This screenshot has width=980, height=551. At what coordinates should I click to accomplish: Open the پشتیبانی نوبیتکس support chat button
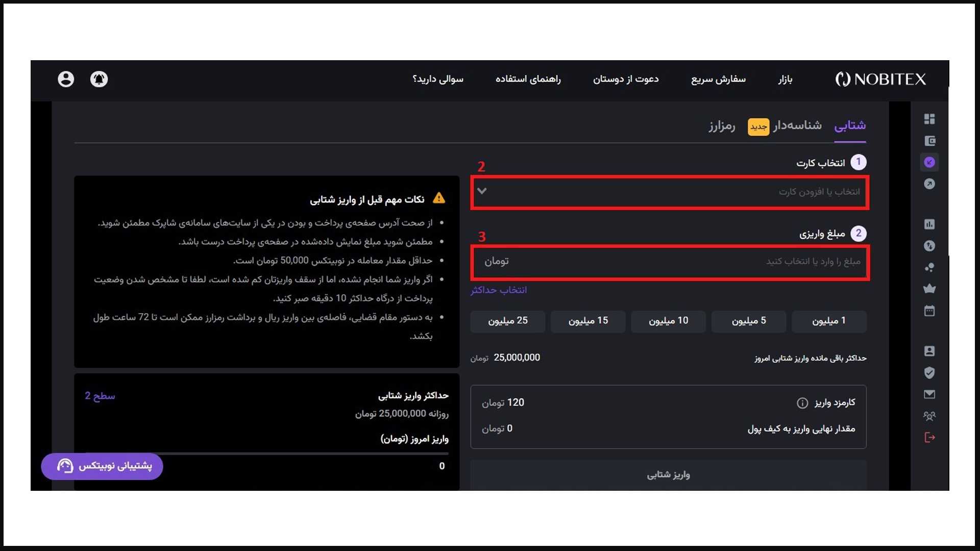[102, 466]
